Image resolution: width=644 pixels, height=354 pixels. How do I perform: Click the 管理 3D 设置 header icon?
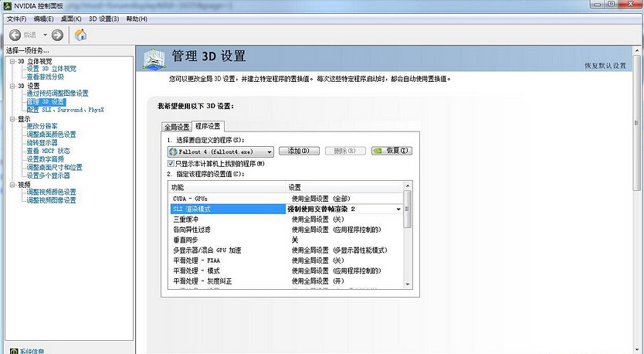pyautogui.click(x=154, y=59)
